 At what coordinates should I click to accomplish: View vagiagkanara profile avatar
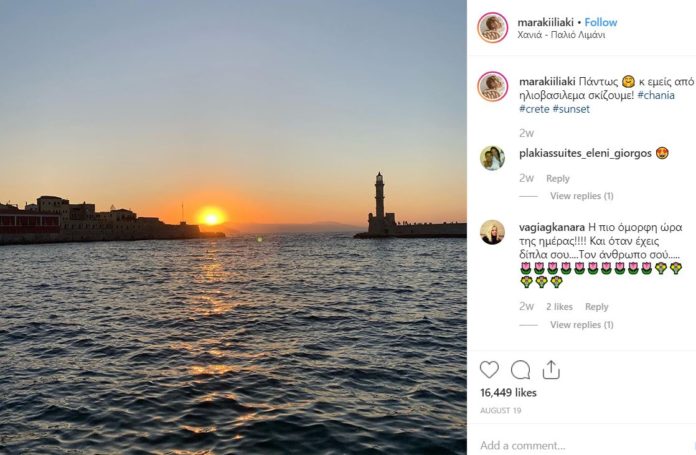(492, 232)
